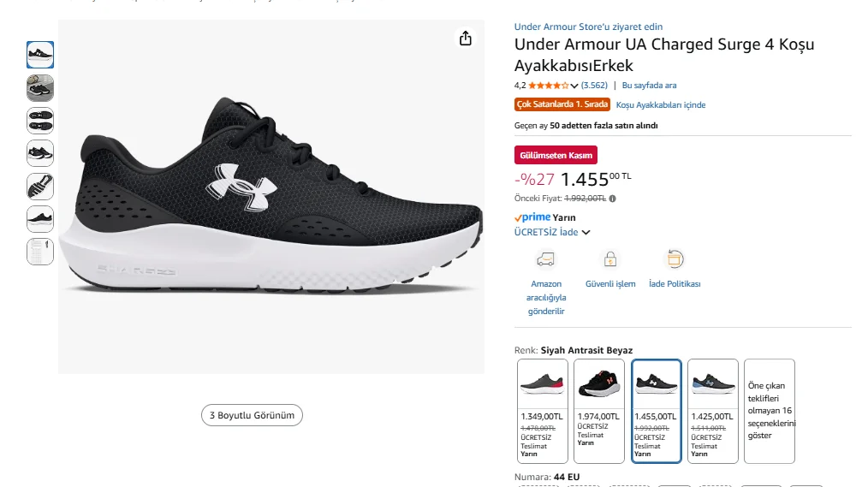The width and height of the screenshot is (868, 487).
Task: Select the 1.349,00TL grey-red shoe color
Action: click(543, 411)
